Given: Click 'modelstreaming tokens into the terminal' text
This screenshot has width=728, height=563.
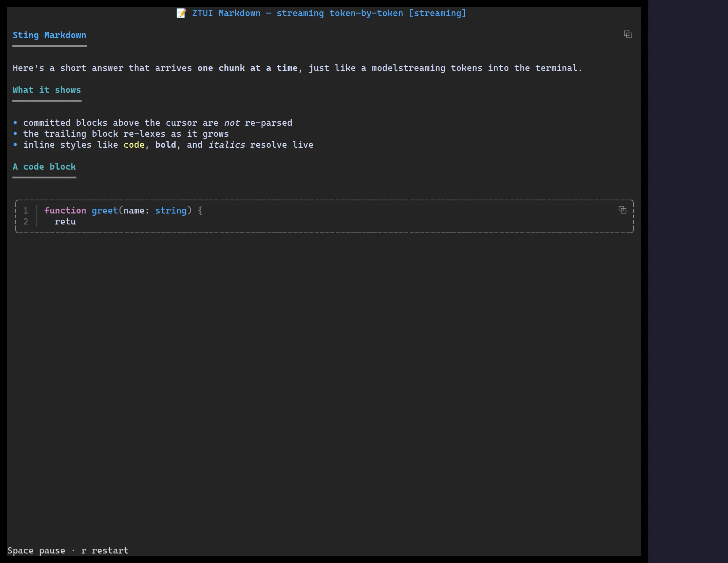Looking at the screenshot, I should [x=477, y=68].
